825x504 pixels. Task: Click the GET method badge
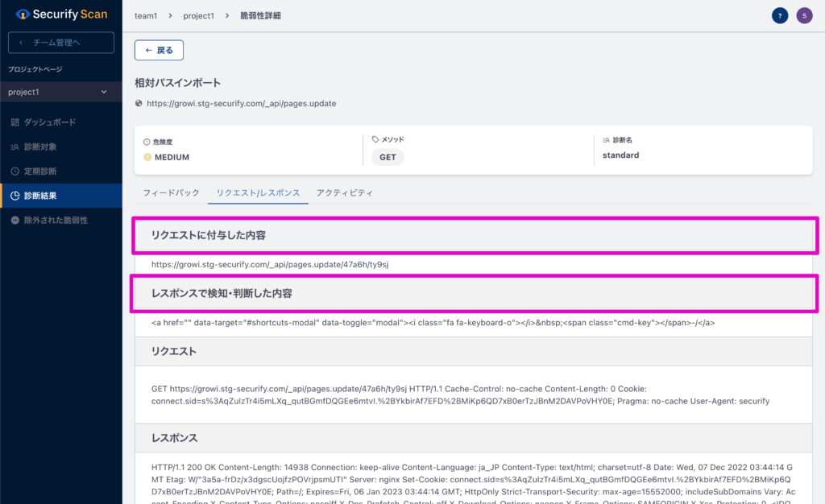pos(388,157)
